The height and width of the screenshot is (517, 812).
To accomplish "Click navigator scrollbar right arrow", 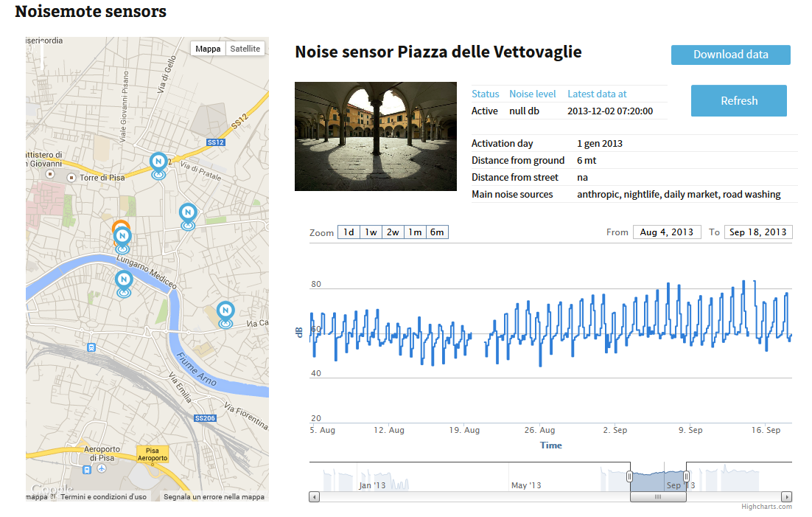I will (x=787, y=497).
